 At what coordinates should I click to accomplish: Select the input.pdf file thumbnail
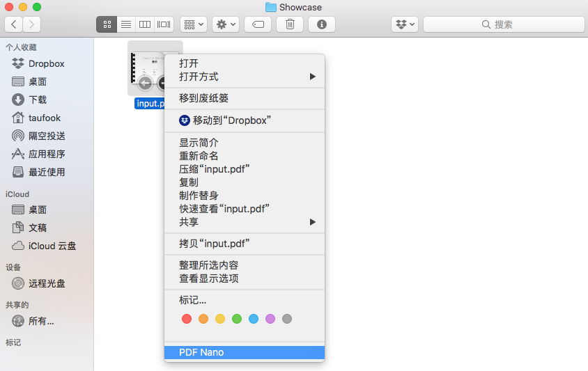click(x=146, y=68)
